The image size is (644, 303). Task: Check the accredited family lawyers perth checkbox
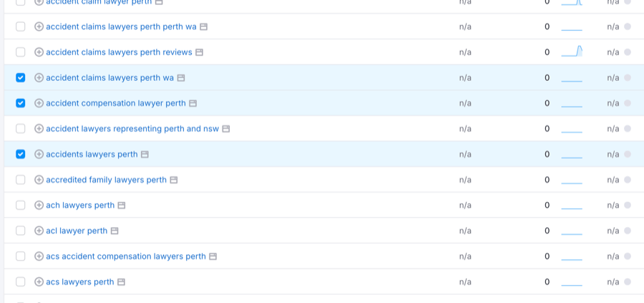click(20, 180)
